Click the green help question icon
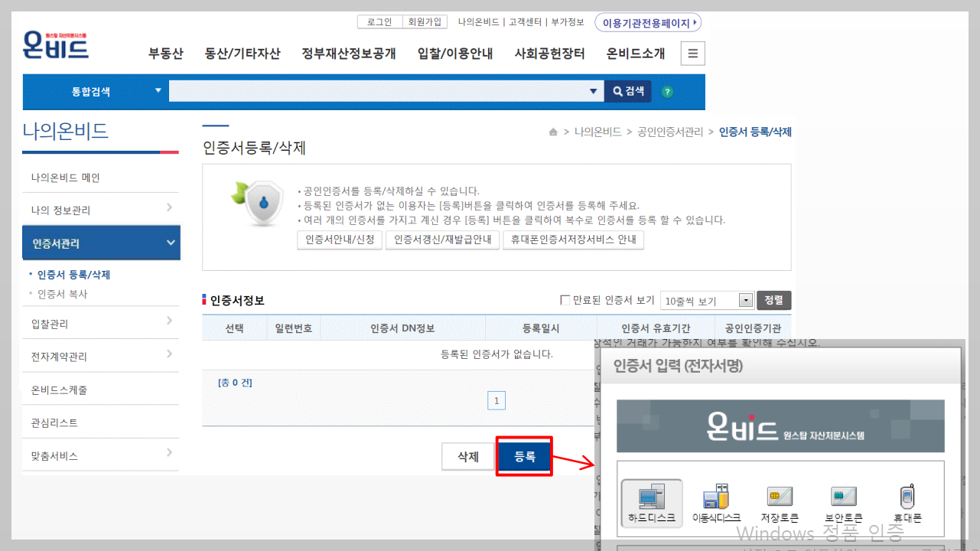This screenshot has height=551, width=980. click(667, 92)
